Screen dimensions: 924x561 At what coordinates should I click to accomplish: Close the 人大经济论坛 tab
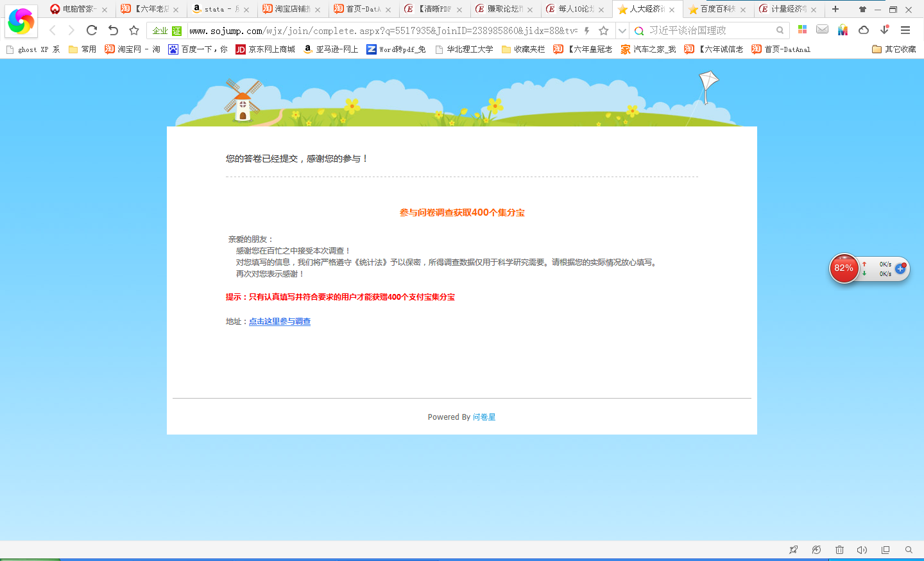tap(672, 10)
